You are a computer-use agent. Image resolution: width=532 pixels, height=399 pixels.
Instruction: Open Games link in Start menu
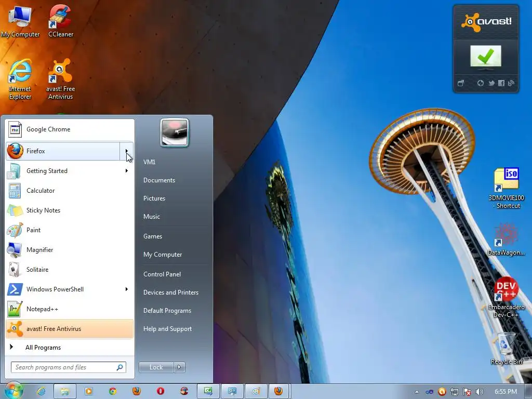(153, 236)
